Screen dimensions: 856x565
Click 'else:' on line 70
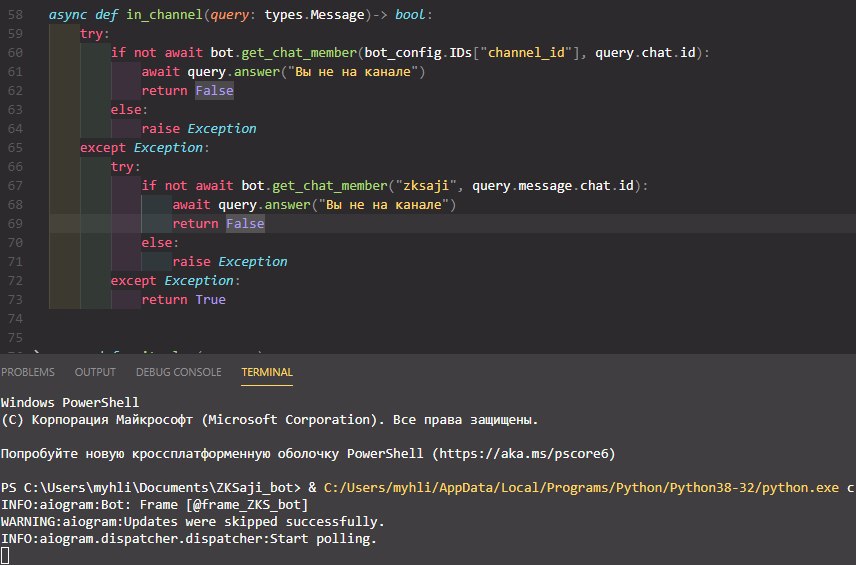click(x=160, y=242)
